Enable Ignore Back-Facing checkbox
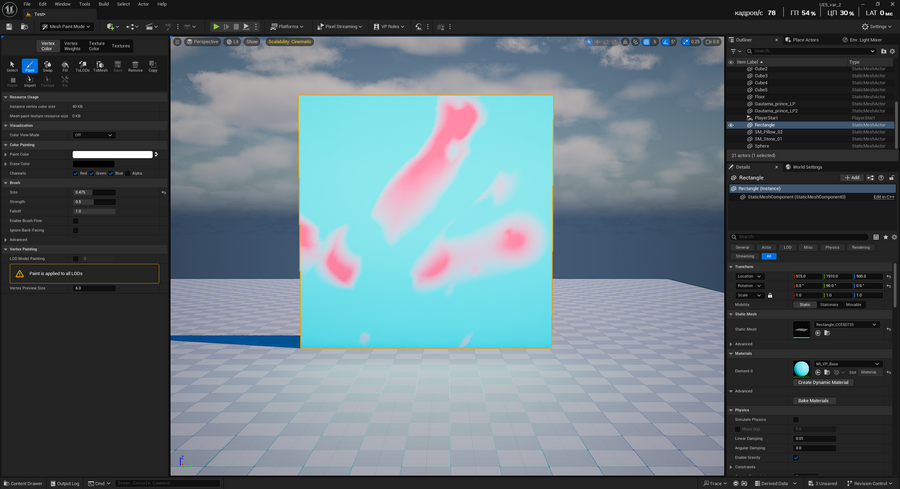 [x=76, y=230]
